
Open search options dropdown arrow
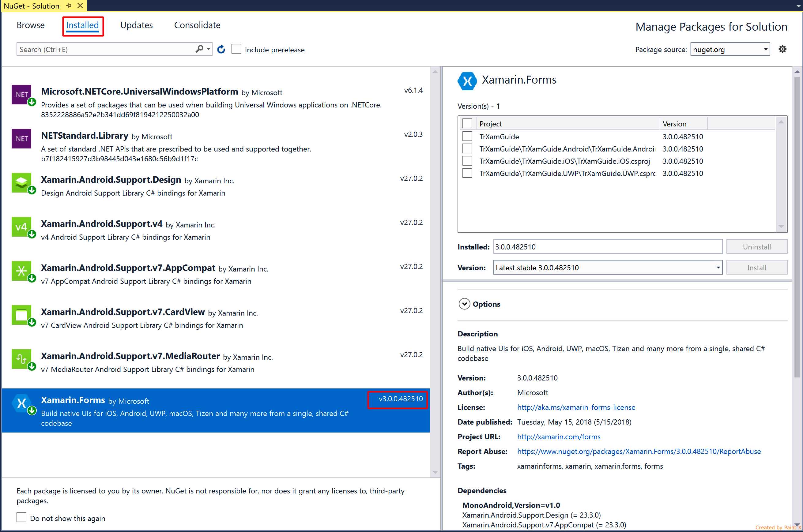click(208, 49)
